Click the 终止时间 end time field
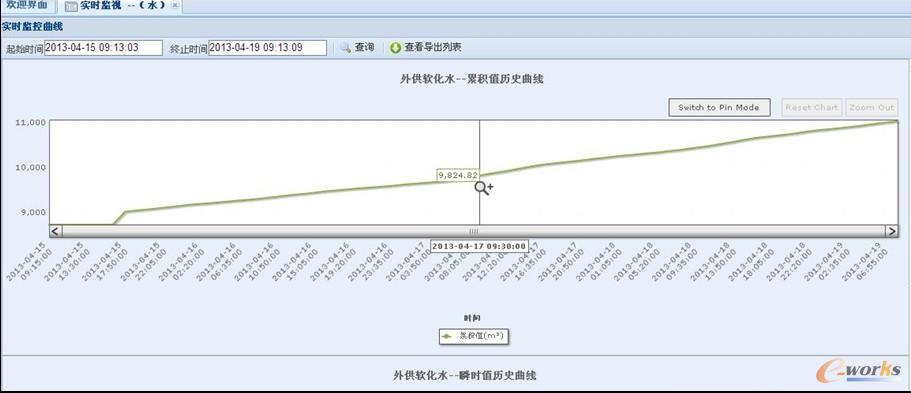 (x=267, y=48)
